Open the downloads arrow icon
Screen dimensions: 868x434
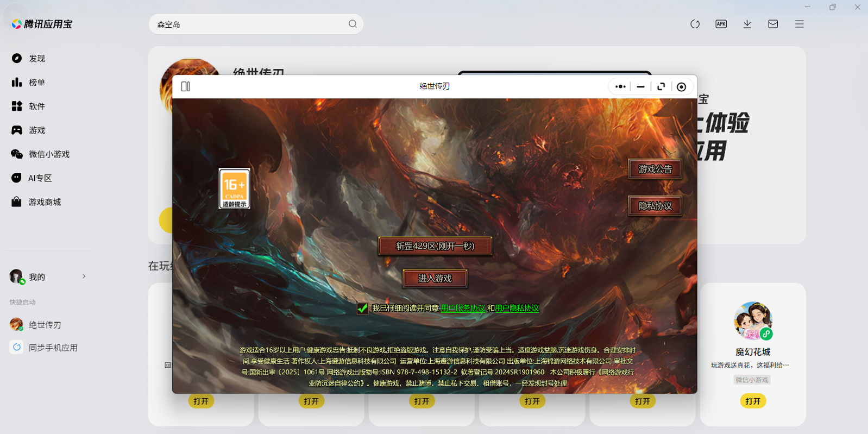point(747,24)
